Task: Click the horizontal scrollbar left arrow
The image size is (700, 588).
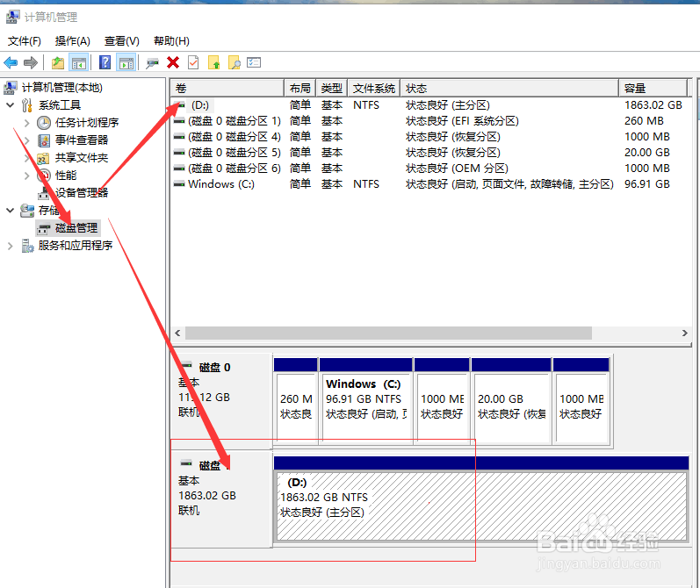Action: pyautogui.click(x=178, y=333)
